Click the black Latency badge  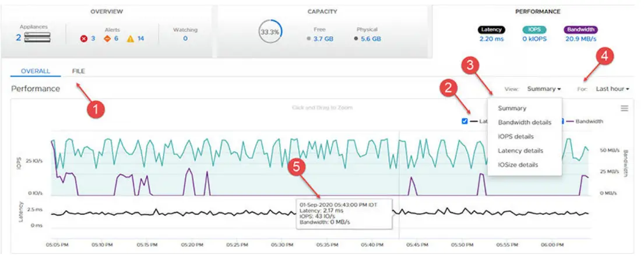[491, 30]
